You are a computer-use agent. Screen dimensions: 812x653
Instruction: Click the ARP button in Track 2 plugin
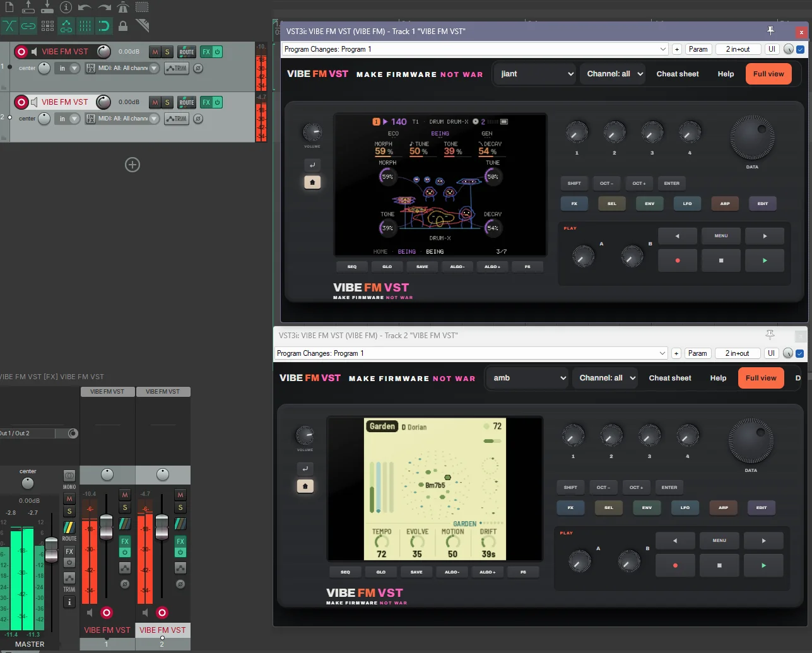pos(723,507)
